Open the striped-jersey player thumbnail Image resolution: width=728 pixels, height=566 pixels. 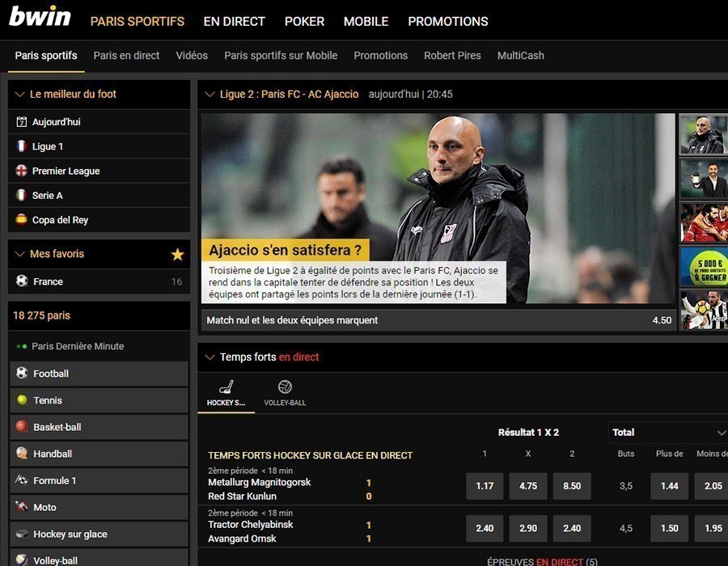[x=704, y=310]
